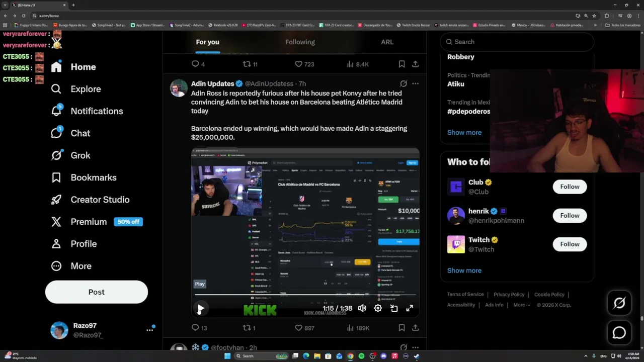Share the Adin Updates post
Image resolution: width=644 pixels, height=362 pixels.
pyautogui.click(x=415, y=328)
